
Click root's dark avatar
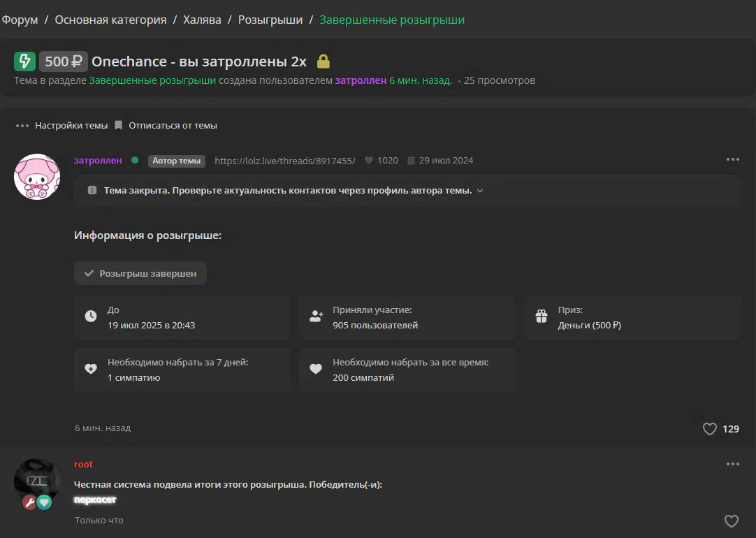37,481
